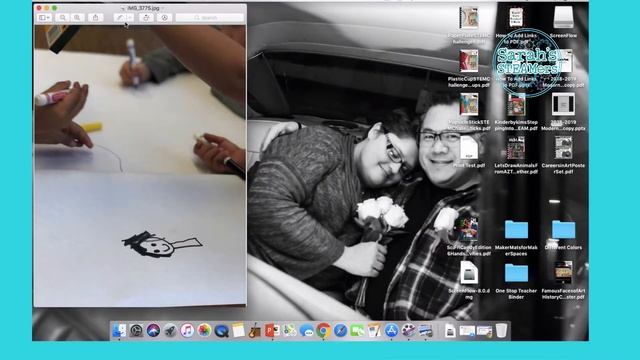
Task: Open QuickTime Player from the Dock
Action: 221,330
